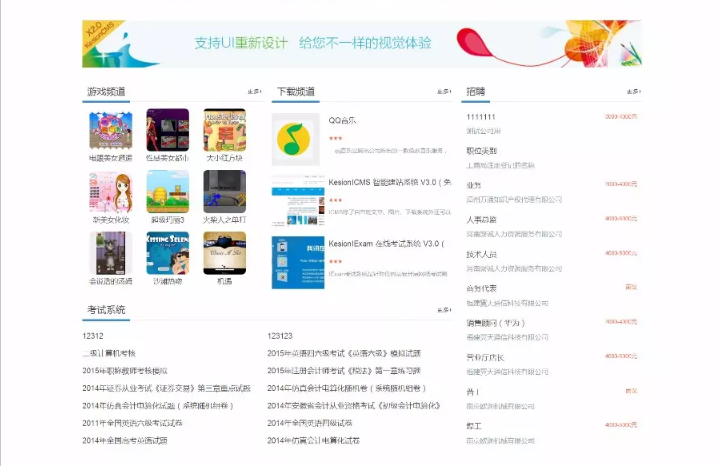Open the 美女化妆 girl makeup game icon
Image resolution: width=723 pixels, height=466 pixels.
[110, 191]
